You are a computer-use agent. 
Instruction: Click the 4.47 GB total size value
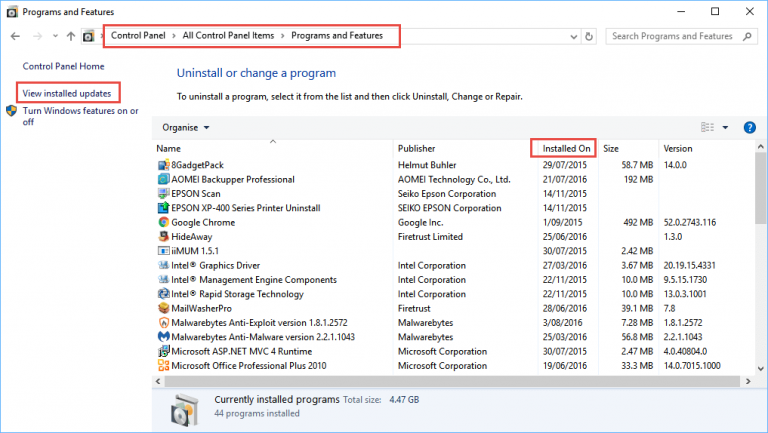click(404, 400)
